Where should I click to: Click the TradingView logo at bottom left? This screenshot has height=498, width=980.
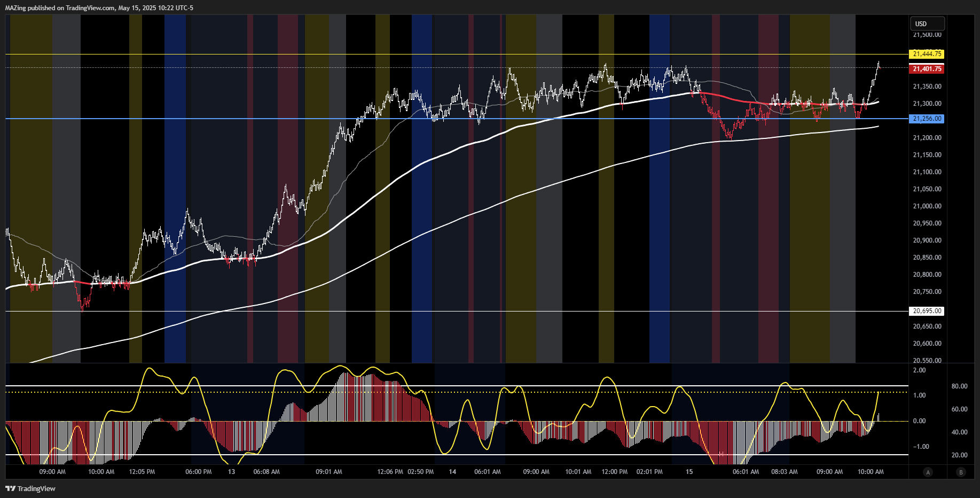click(30, 488)
